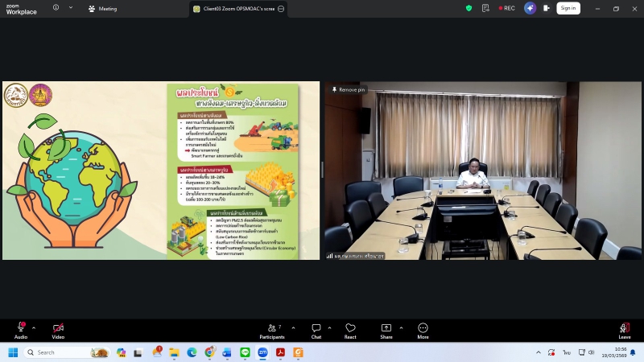
Task: Click the REC recording indicator
Action: coord(506,8)
